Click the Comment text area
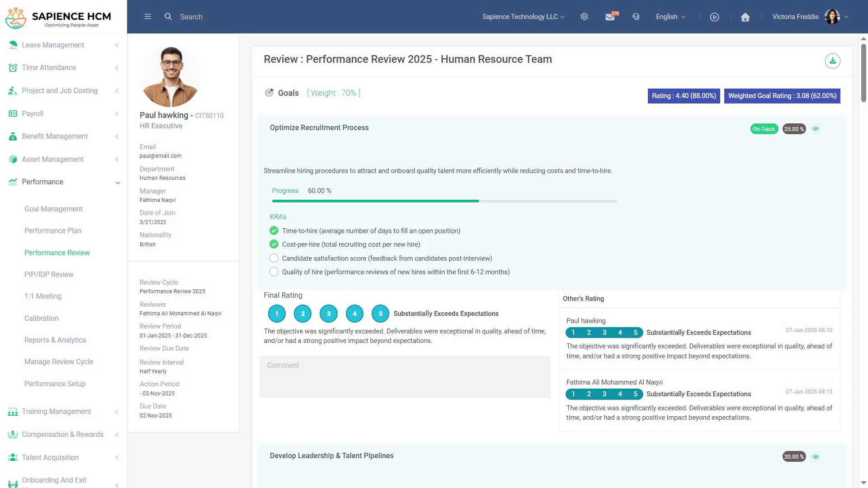 tap(405, 377)
